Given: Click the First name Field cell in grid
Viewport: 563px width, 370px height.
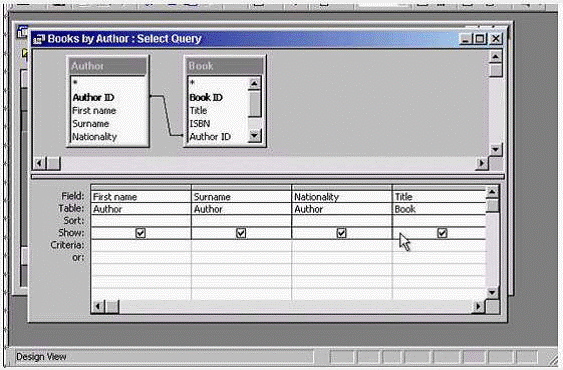Looking at the screenshot, I should pos(141,197).
